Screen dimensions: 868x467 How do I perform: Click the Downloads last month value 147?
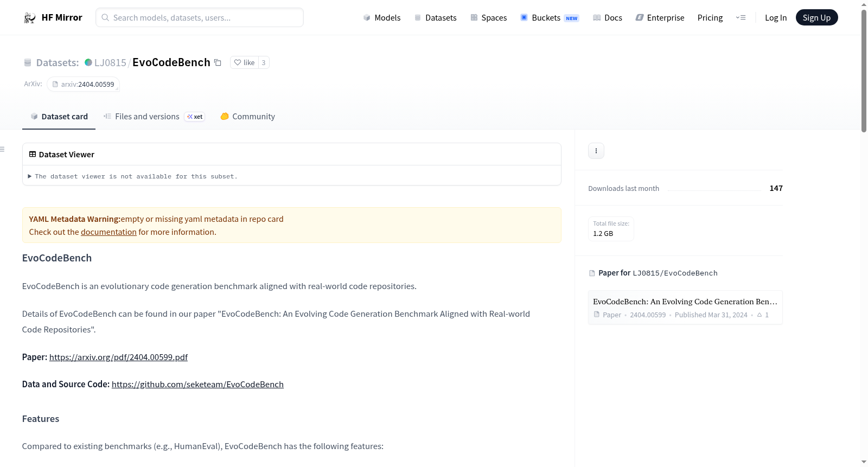tap(776, 188)
